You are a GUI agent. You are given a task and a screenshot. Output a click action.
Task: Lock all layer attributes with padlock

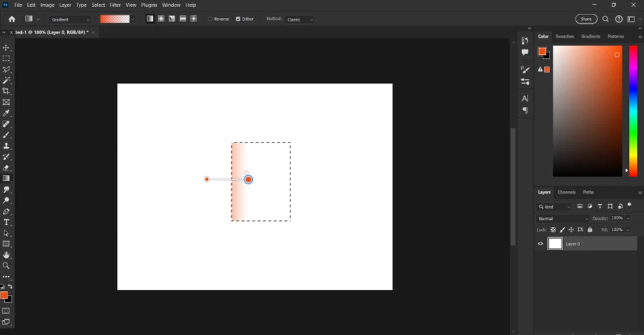(x=590, y=230)
